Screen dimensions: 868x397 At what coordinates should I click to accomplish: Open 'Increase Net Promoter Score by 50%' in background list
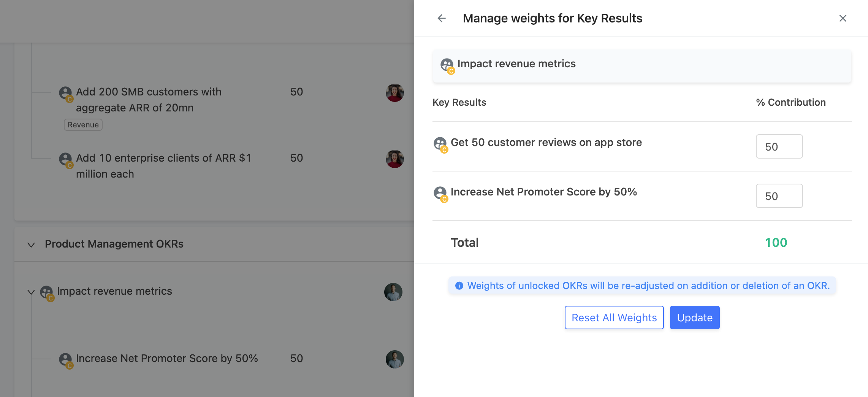point(167,358)
